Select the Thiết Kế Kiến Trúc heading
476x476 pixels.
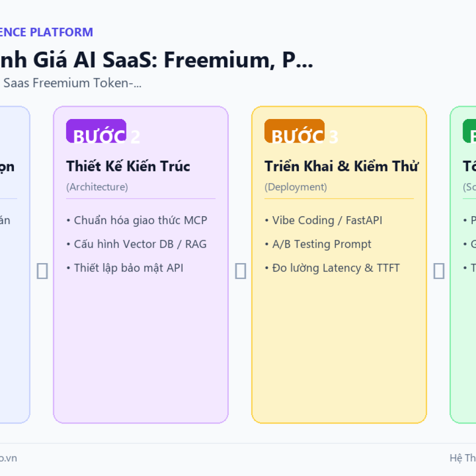[128, 166]
